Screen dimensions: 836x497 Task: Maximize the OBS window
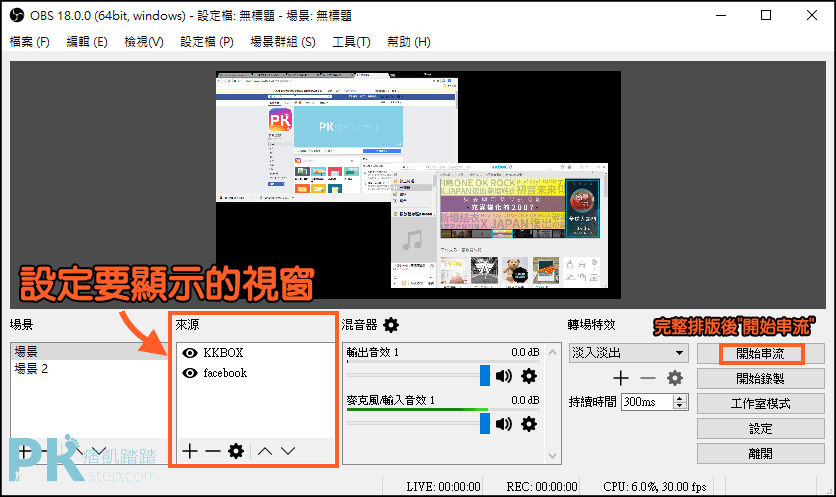click(x=766, y=15)
